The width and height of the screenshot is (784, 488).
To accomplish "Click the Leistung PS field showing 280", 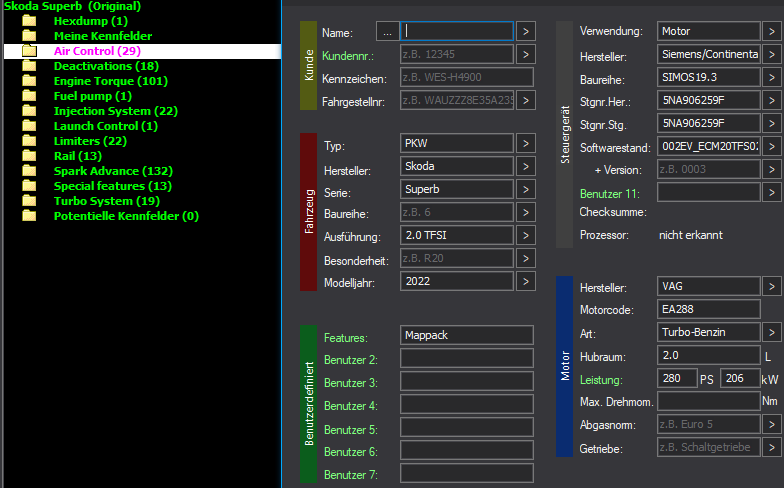I will pyautogui.click(x=677, y=378).
